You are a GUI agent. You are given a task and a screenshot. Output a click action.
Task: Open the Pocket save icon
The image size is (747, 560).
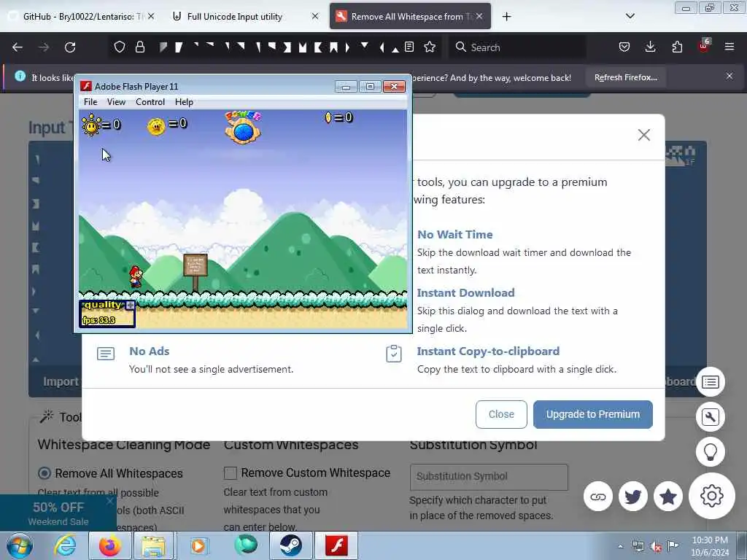624,47
